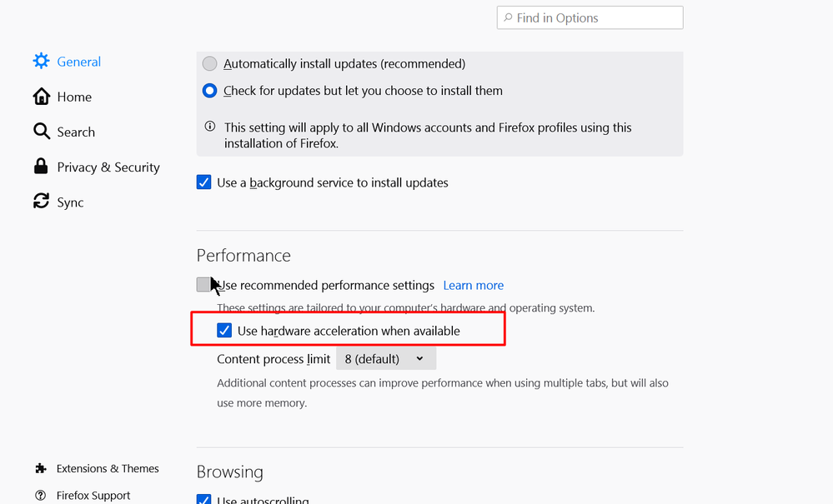Screen dimensions: 833x504
Task: Uncheck Use a background service checkbox
Action: [x=204, y=182]
